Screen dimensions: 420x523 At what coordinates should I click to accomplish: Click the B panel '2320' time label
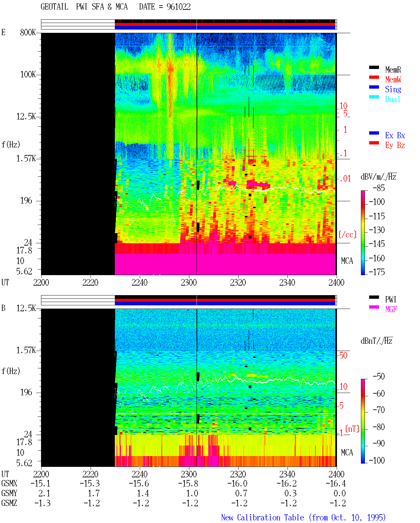pyautogui.click(x=238, y=474)
